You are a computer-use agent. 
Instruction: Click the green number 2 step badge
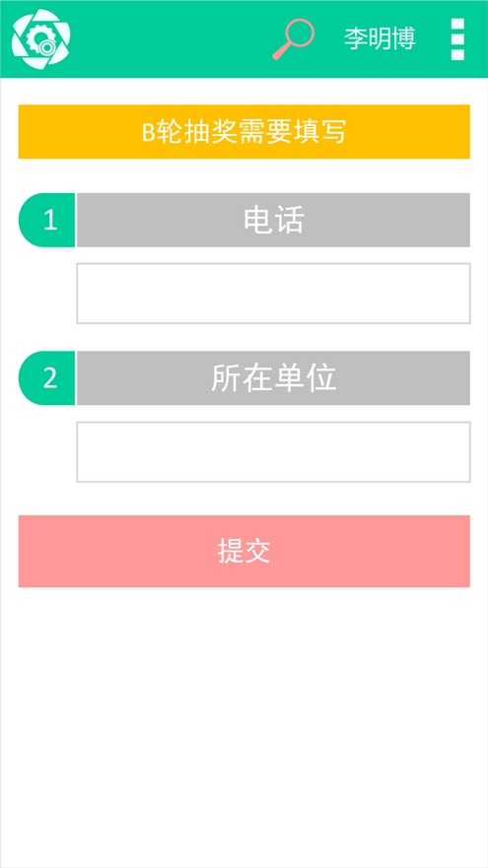point(47,378)
